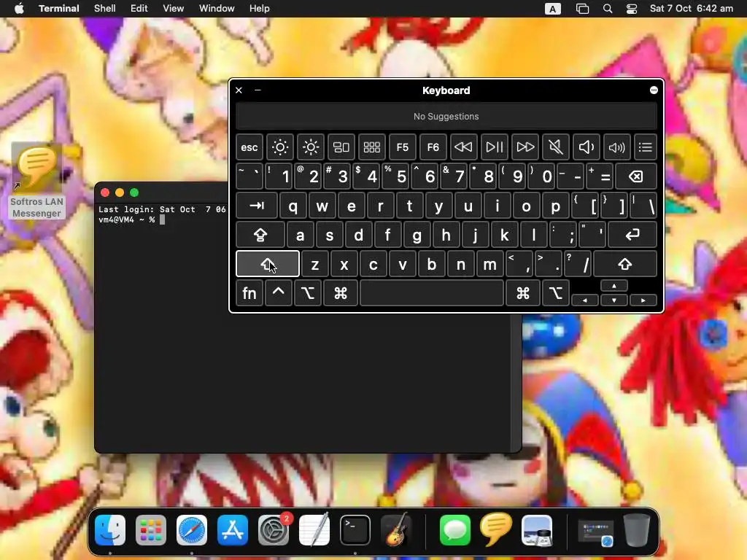Toggle the right shift key
This screenshot has height=560, width=747.
point(625,264)
